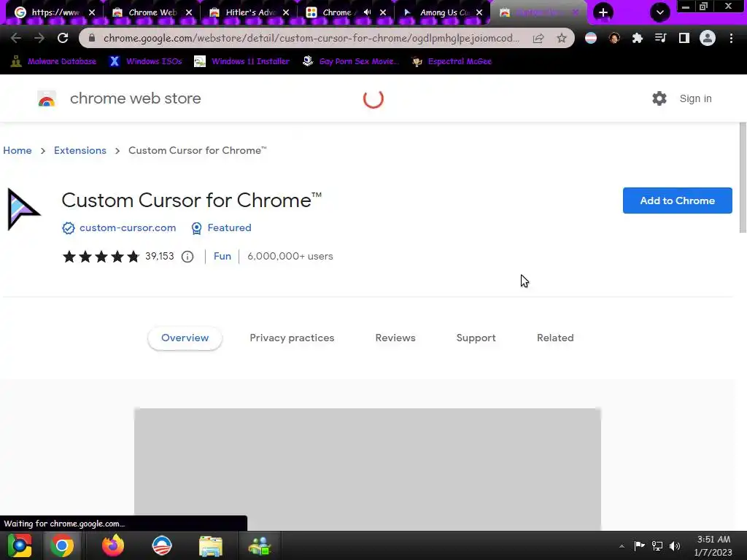The image size is (747, 560).
Task: Go to Home breadcrumb link
Action: click(18, 150)
